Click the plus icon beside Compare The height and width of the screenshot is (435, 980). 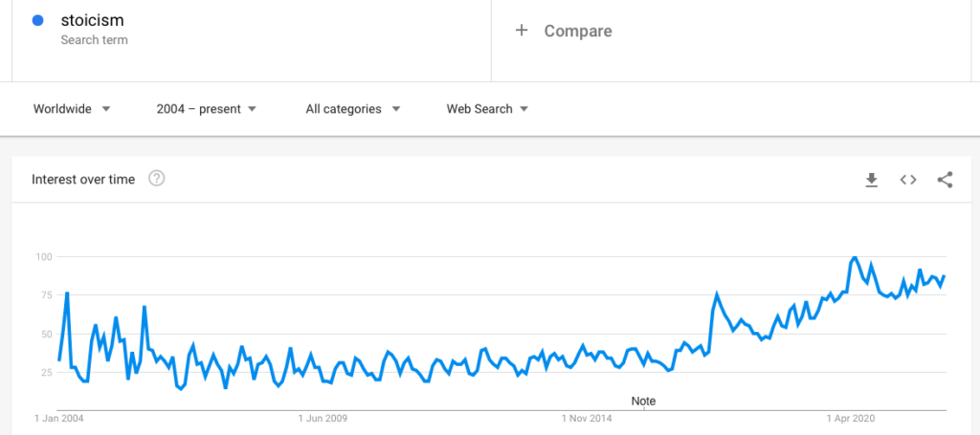[522, 31]
